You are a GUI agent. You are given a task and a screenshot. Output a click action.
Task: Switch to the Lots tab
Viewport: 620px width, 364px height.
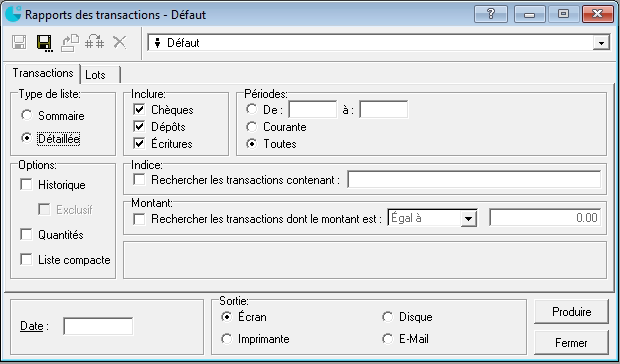pyautogui.click(x=100, y=74)
